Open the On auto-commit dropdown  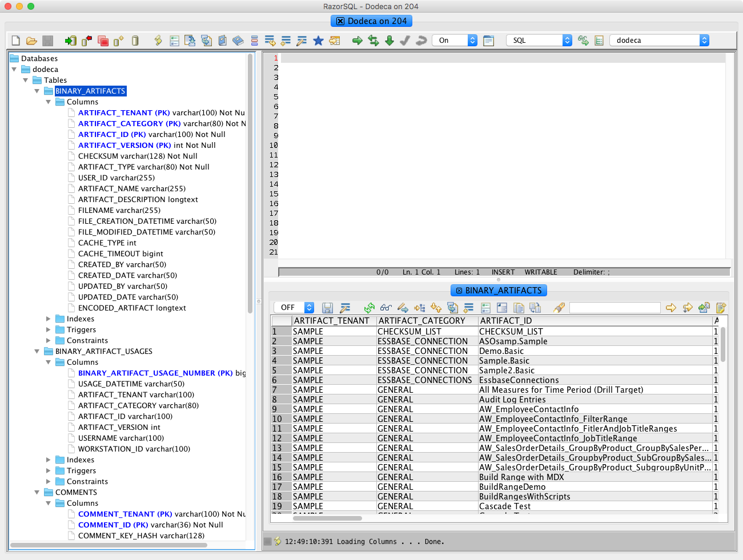455,41
